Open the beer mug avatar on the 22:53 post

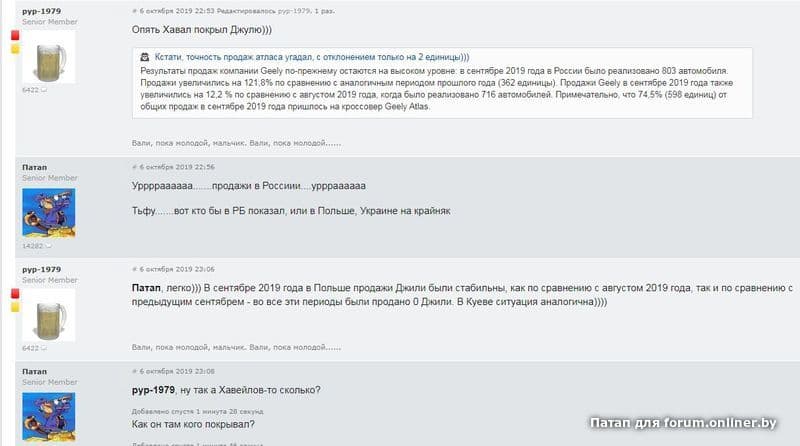(x=49, y=57)
